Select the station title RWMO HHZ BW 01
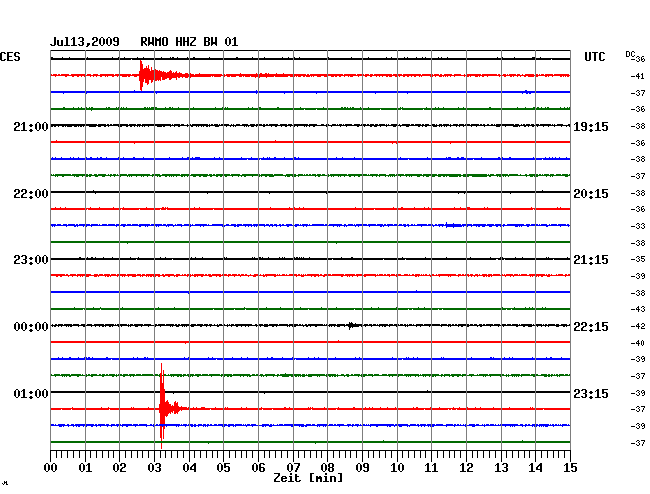Screen dimensions: 650x494 tap(189, 42)
